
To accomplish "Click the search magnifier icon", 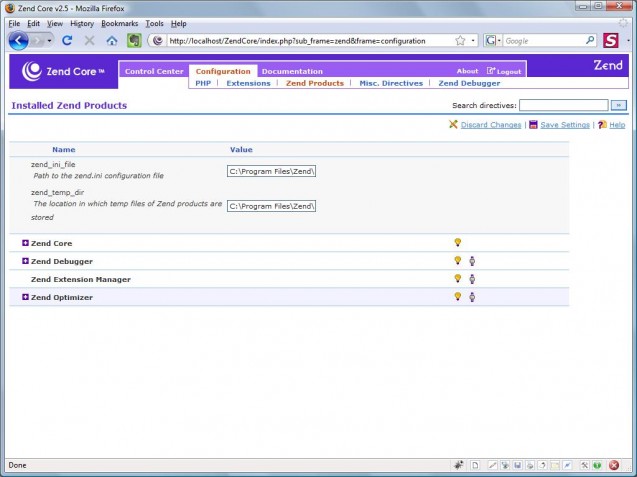I will click(x=590, y=40).
